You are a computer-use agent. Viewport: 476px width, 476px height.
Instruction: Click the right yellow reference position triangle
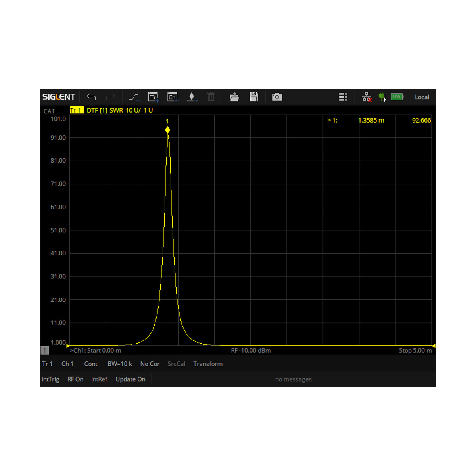pos(434,346)
